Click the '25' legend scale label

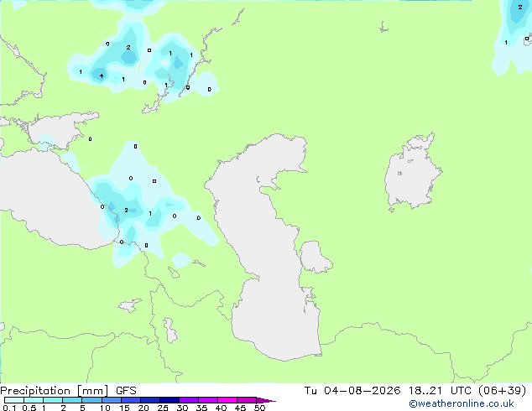163,408
